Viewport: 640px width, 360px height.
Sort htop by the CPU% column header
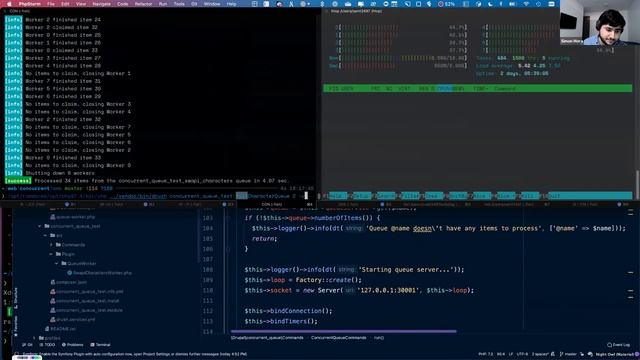coord(444,89)
